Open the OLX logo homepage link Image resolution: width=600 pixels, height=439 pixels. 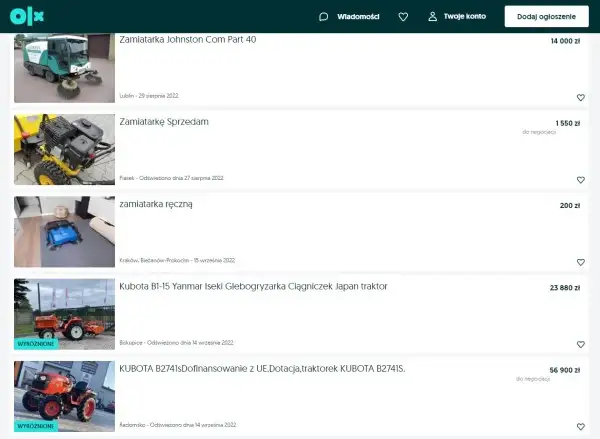click(27, 16)
